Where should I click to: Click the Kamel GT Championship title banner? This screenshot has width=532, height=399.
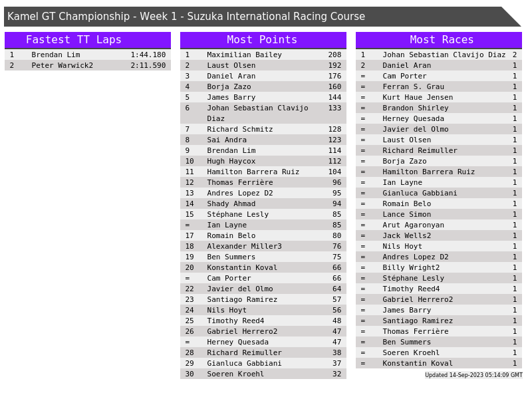(186, 17)
